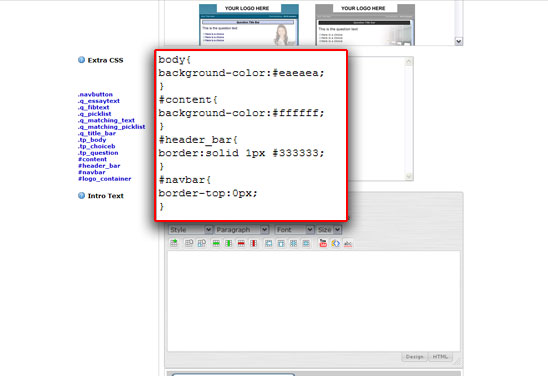Click the help icon beside Intro Text

(81, 196)
